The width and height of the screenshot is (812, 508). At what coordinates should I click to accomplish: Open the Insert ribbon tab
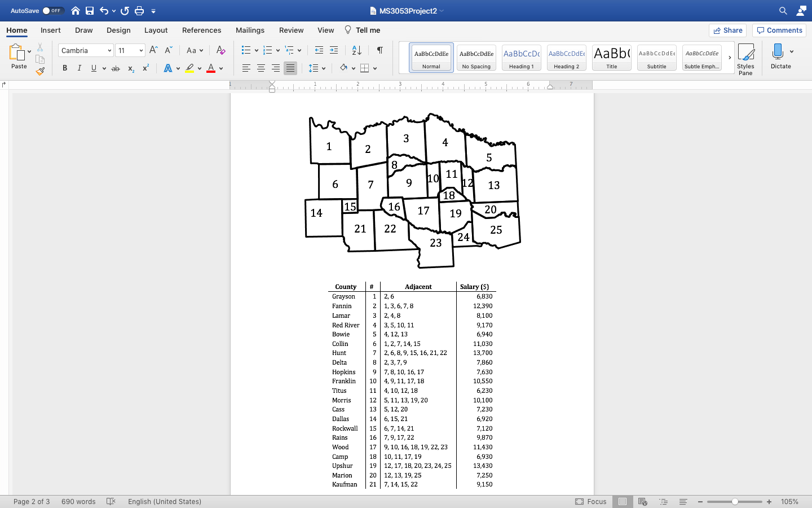(51, 30)
